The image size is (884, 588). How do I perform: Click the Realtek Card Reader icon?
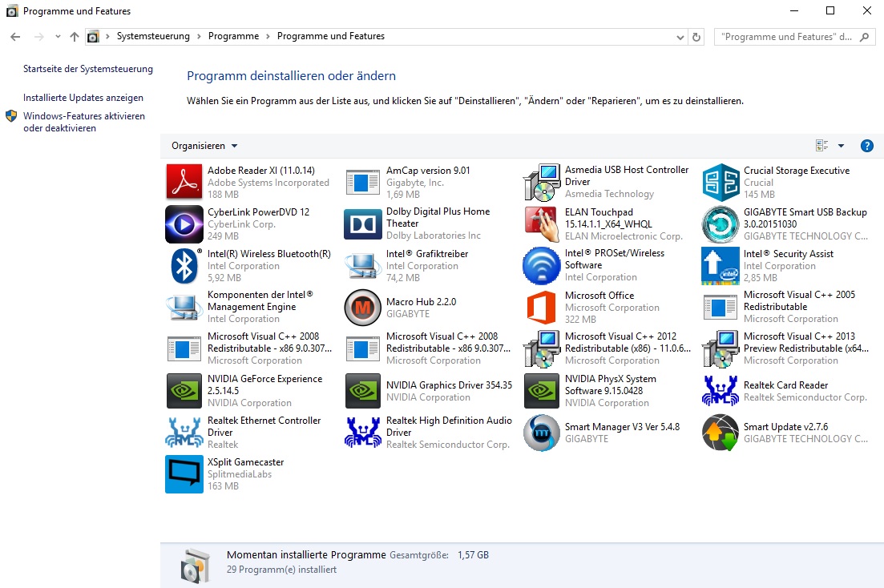pos(721,391)
